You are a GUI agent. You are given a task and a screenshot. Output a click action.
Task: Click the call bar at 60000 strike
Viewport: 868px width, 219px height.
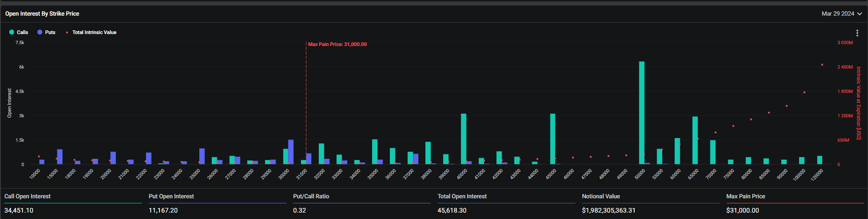coord(677,151)
